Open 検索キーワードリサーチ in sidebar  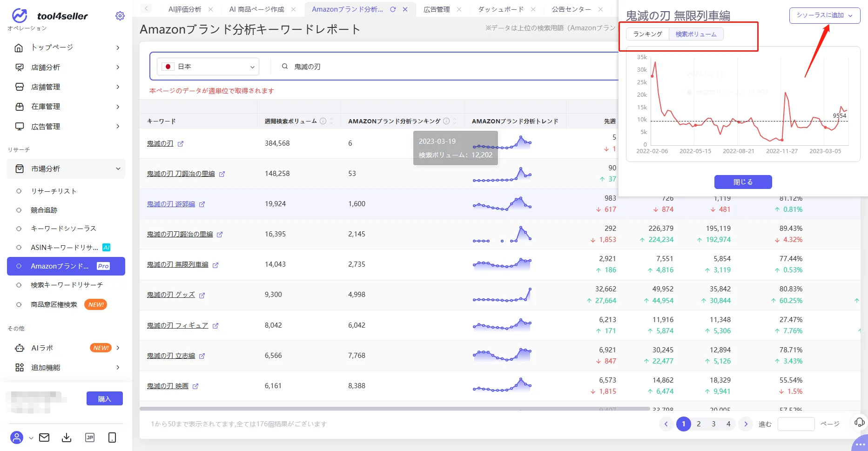pyautogui.click(x=67, y=285)
